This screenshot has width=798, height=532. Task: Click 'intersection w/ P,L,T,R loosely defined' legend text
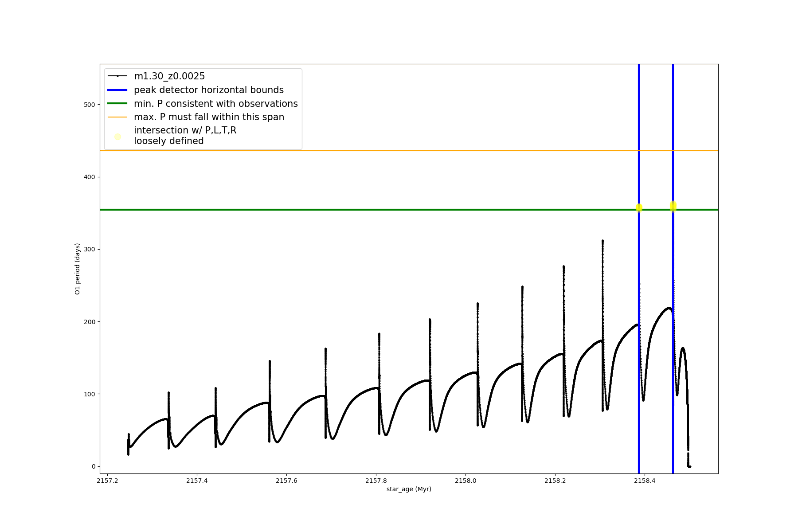[x=185, y=136]
